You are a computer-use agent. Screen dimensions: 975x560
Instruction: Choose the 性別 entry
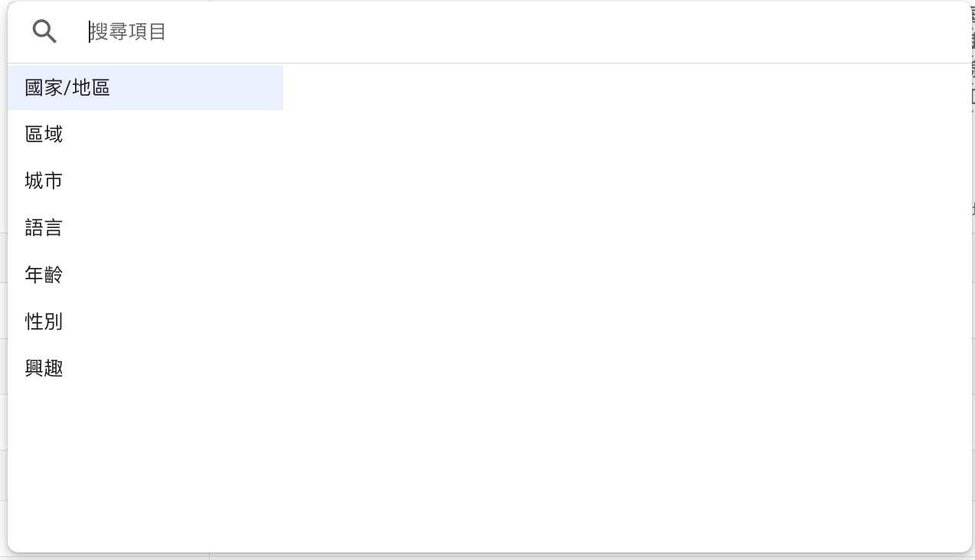pos(44,321)
